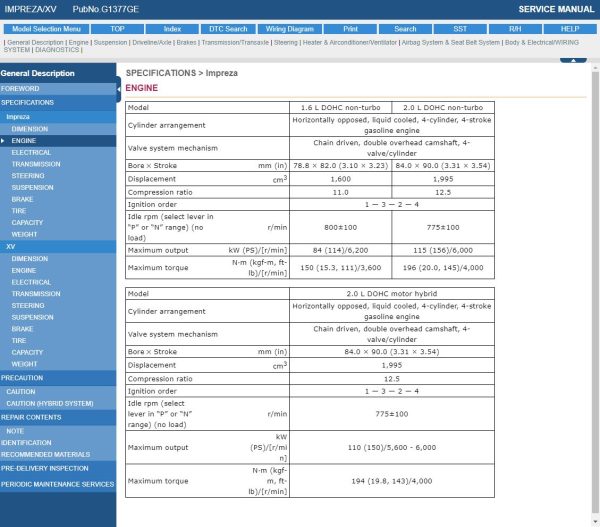The width and height of the screenshot is (600, 527).
Task: Open the Engine category link
Action: click(78, 42)
